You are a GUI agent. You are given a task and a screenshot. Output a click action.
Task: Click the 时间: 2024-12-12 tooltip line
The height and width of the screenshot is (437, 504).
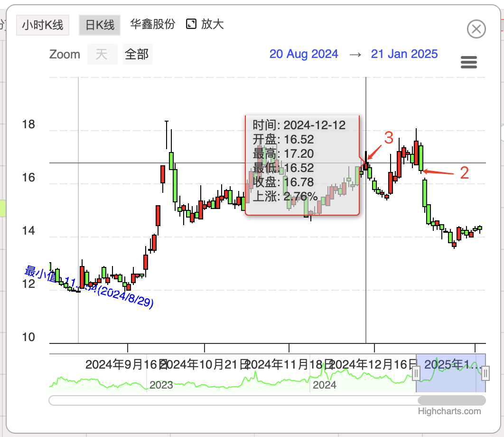[x=299, y=125]
